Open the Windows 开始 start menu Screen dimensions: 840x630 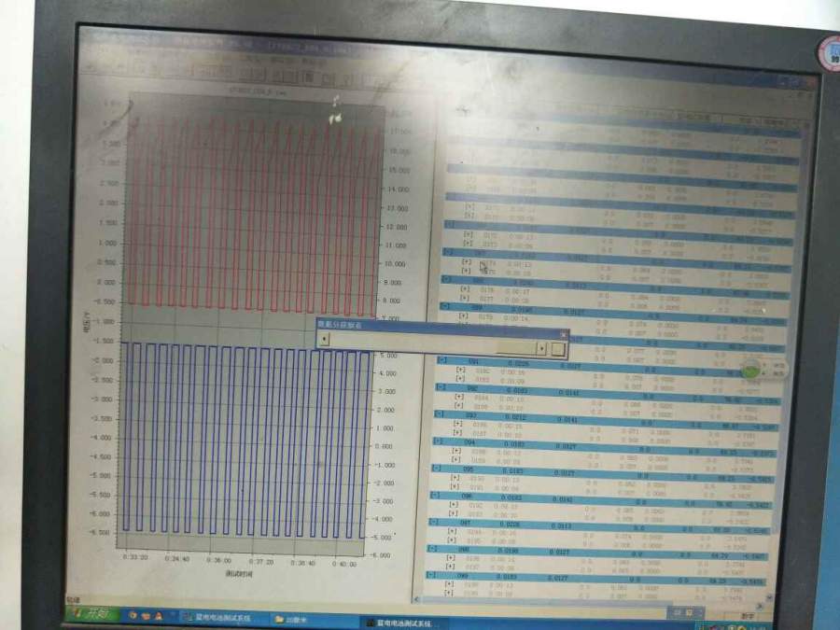(x=94, y=613)
